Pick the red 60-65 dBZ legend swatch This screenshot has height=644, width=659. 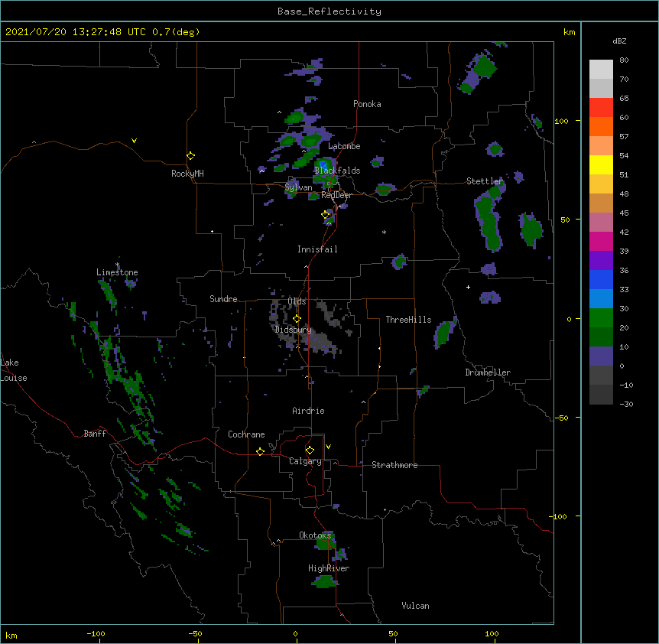pos(601,108)
